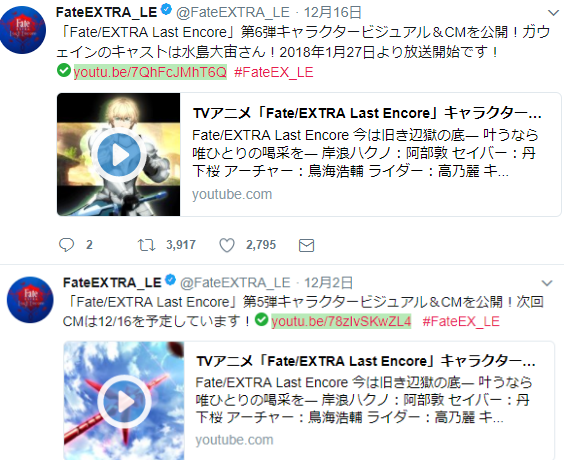Click the 12月16日 timestamp on the first tweet
Screen dimensions: 564x460
pos(333,13)
